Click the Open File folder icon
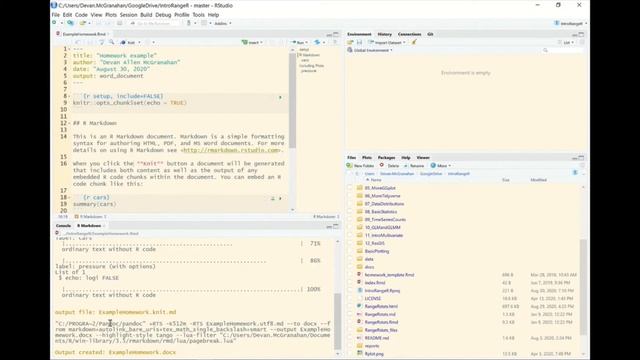The width and height of the screenshot is (640, 360). point(83,23)
